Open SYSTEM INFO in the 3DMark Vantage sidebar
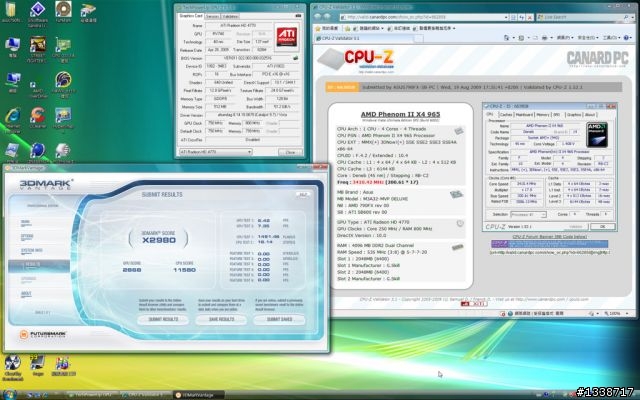 click(31, 251)
